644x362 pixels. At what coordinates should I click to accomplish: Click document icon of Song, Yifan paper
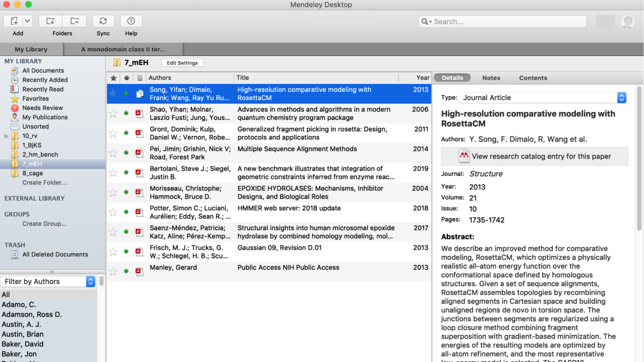139,94
